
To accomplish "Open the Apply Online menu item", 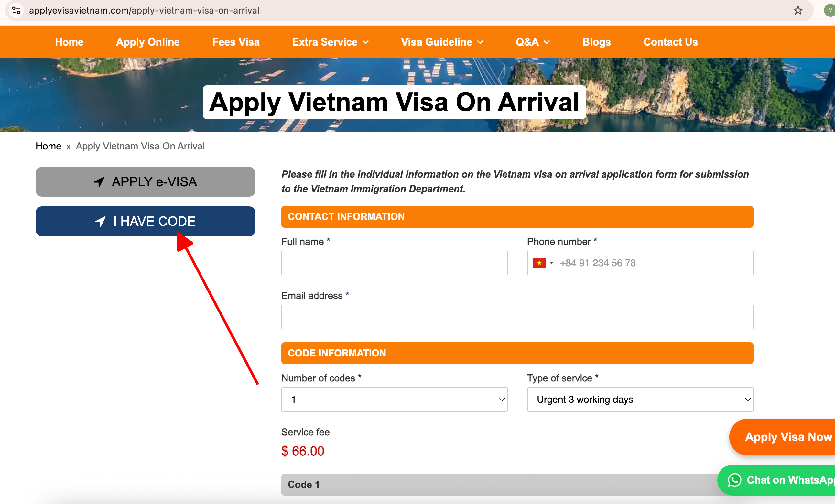I will pos(148,42).
